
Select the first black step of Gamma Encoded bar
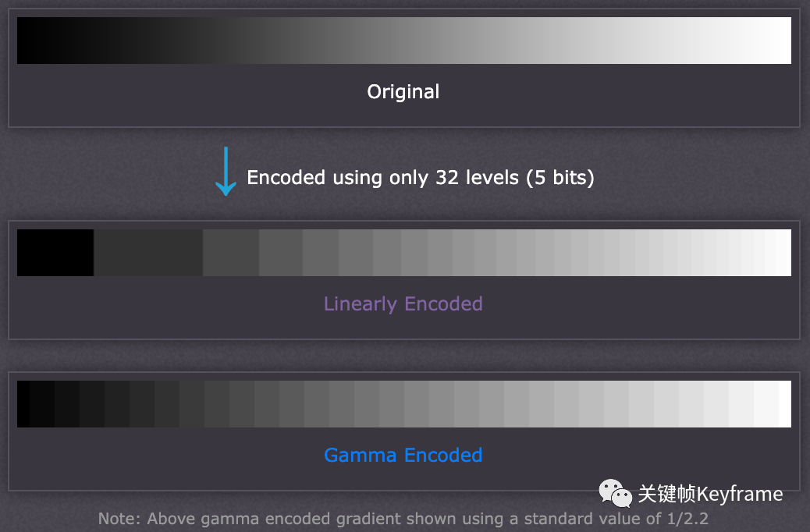[x=23, y=404]
